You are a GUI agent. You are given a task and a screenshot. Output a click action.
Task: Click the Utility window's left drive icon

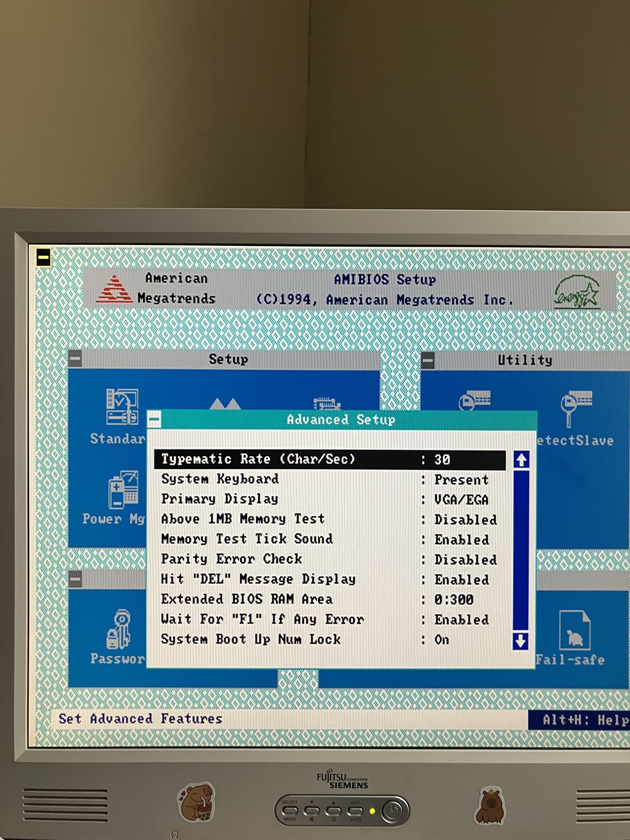pyautogui.click(x=474, y=400)
